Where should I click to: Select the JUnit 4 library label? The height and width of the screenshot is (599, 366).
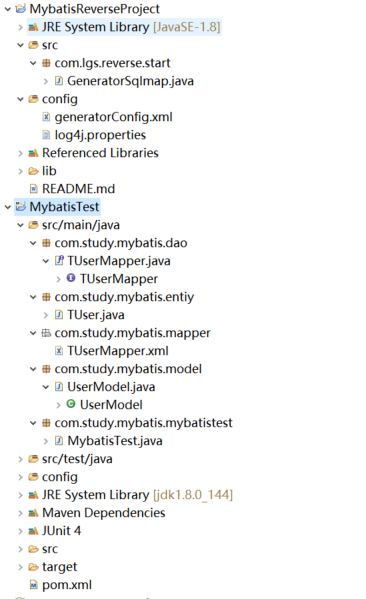(x=62, y=531)
